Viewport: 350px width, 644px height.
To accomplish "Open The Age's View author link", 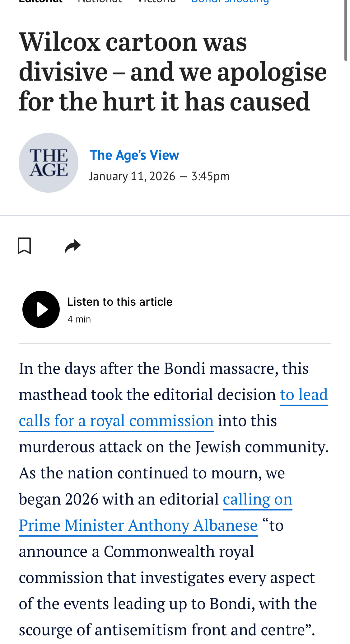I will pos(134,155).
